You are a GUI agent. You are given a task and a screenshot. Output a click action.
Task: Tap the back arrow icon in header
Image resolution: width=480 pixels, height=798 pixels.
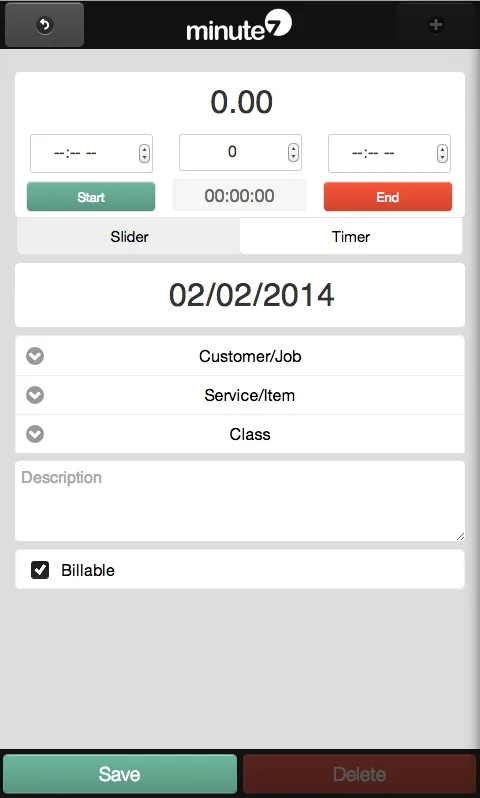pyautogui.click(x=45, y=25)
